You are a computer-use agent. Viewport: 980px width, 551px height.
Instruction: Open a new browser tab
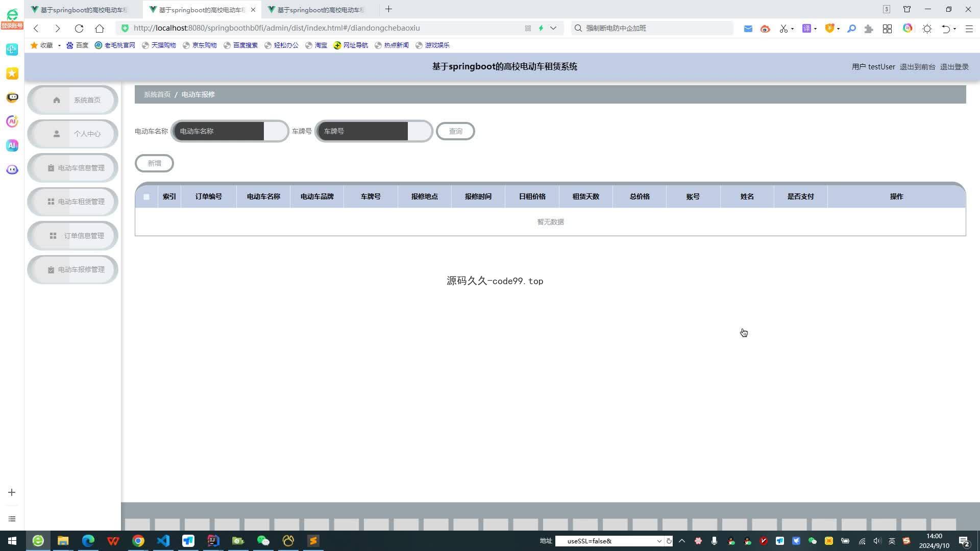point(388,9)
